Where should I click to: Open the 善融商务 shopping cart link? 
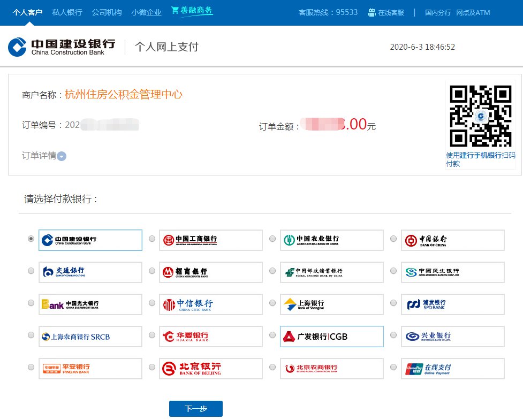point(192,11)
